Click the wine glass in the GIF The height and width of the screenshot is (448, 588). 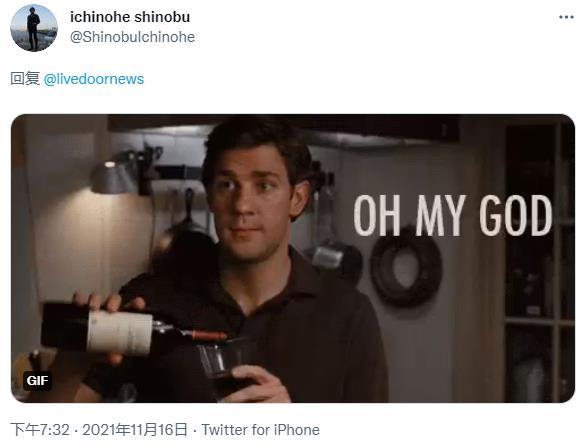[x=226, y=369]
